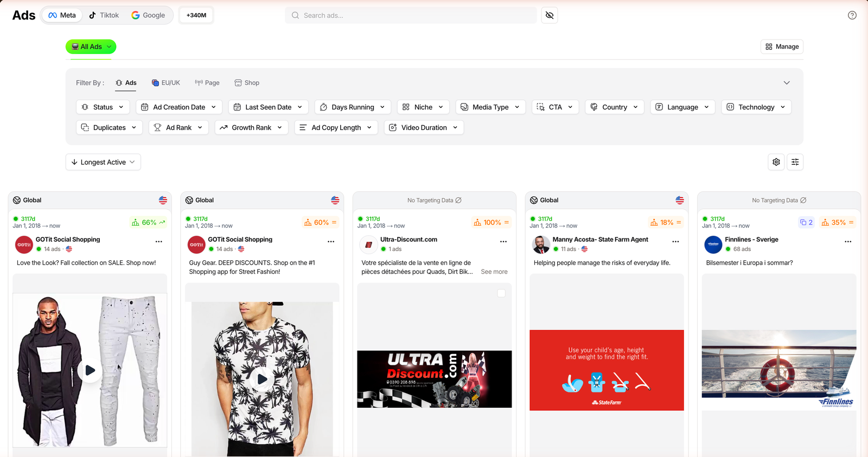The height and width of the screenshot is (457, 868).
Task: Open the Ad Creation Date filter
Action: [x=179, y=107]
